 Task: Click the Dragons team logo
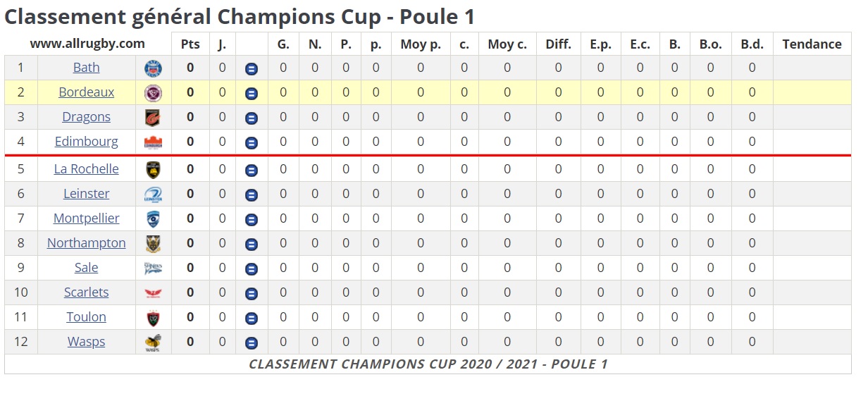[153, 118]
